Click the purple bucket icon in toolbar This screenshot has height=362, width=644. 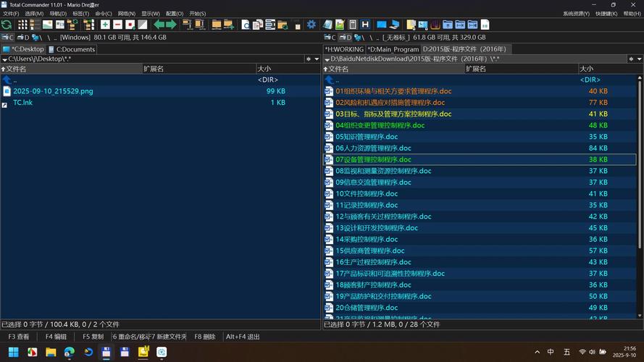coord(435,25)
